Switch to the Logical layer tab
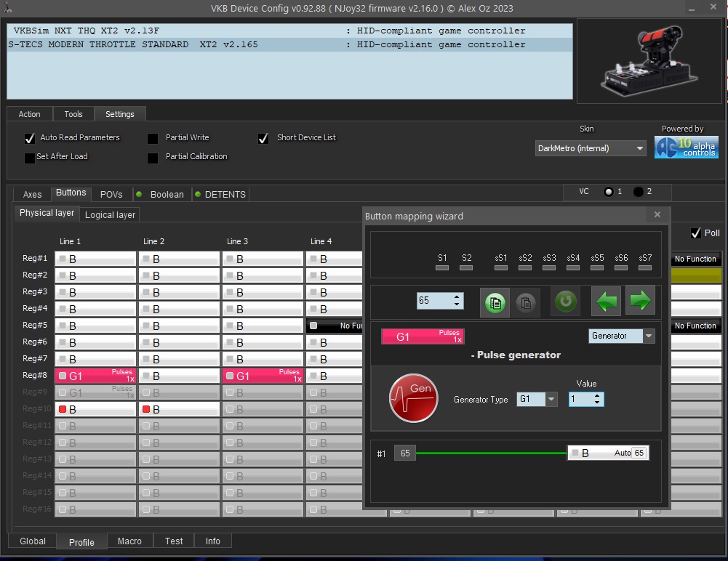This screenshot has width=728, height=561. pyautogui.click(x=110, y=215)
